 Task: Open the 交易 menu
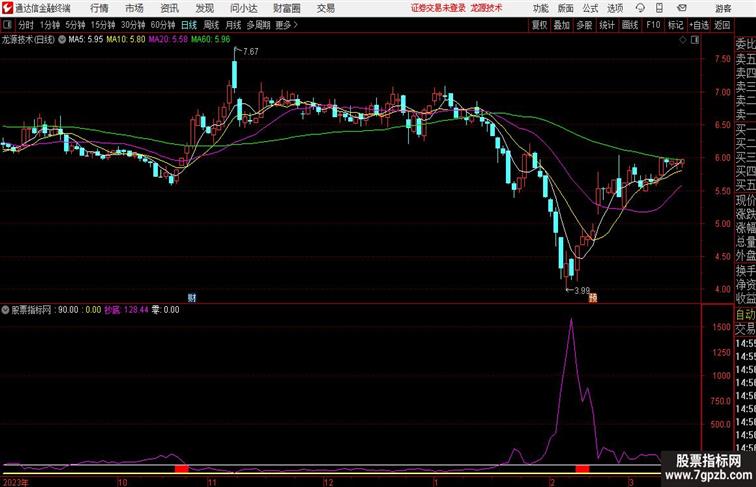click(x=325, y=8)
